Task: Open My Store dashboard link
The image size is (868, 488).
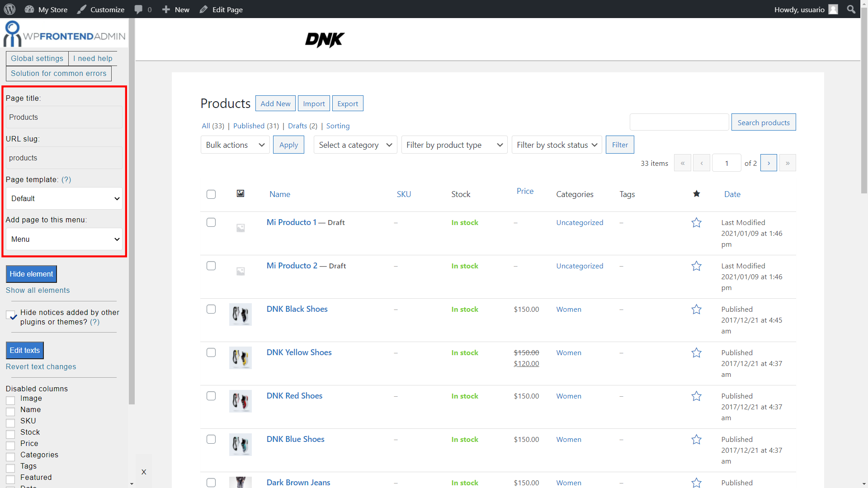Action: pyautogui.click(x=46, y=9)
